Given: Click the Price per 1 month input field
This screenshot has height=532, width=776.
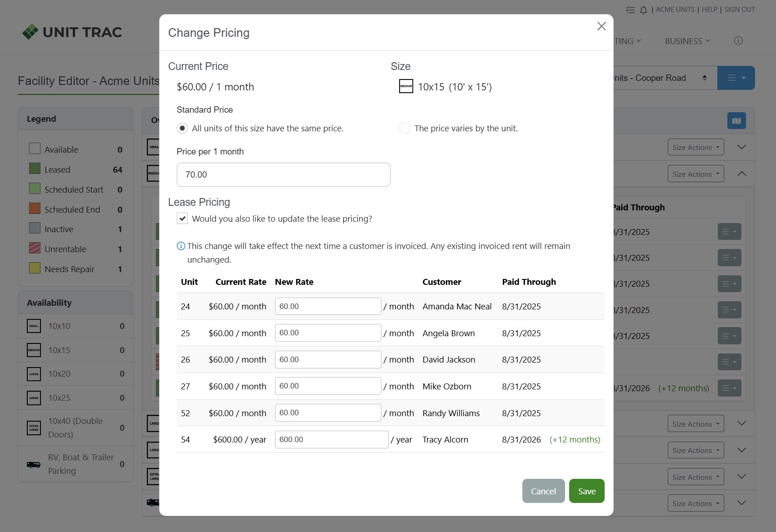Looking at the screenshot, I should click(x=283, y=175).
